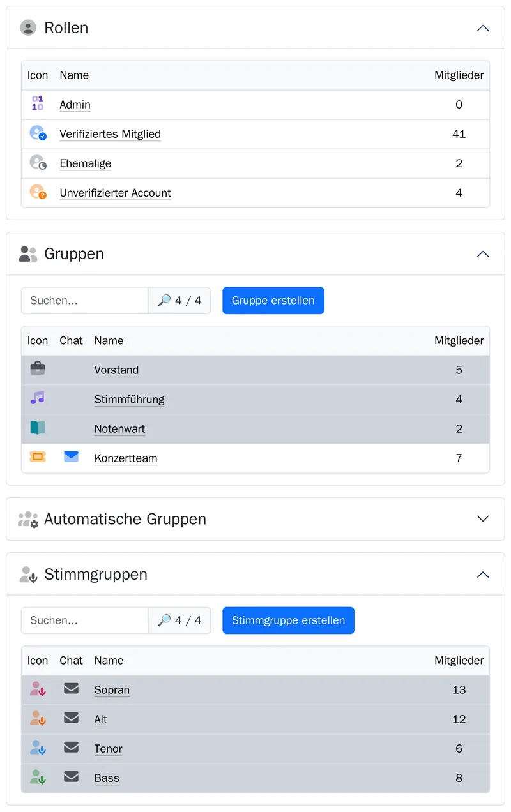Click Tenor member count 6
511x812 pixels.
click(x=459, y=749)
